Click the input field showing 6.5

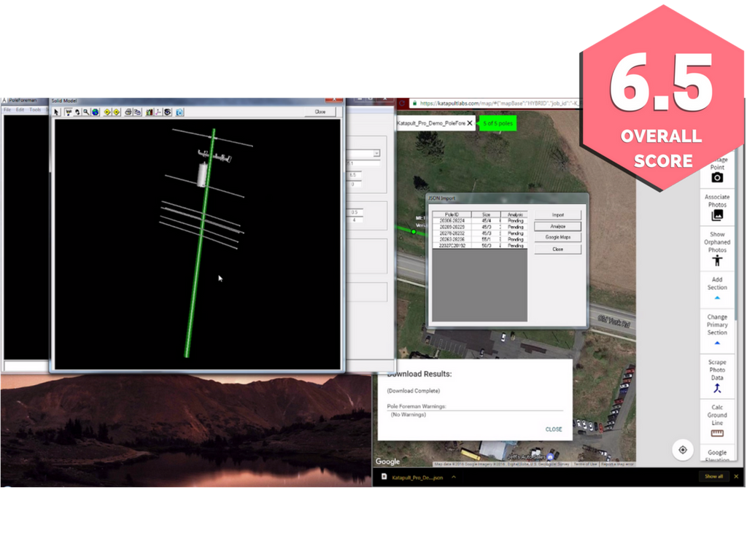[x=355, y=175]
